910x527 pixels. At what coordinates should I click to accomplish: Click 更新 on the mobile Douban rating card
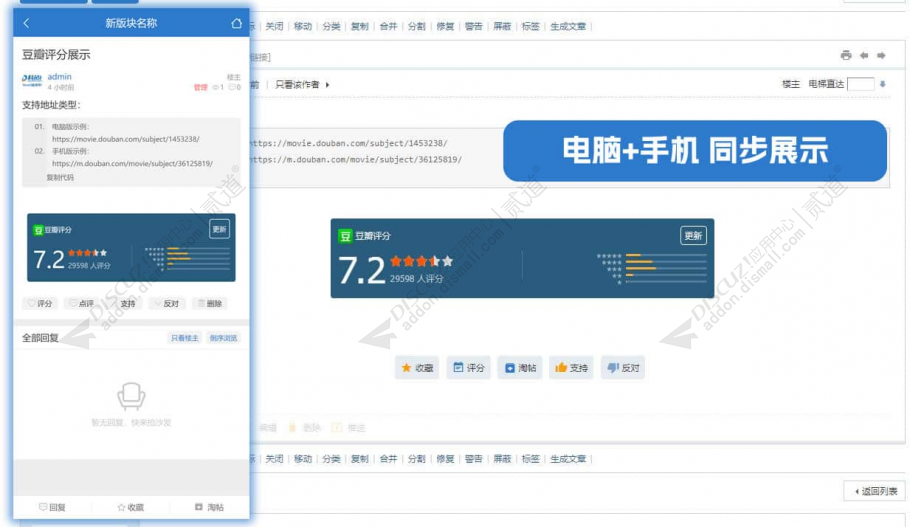[x=219, y=229]
